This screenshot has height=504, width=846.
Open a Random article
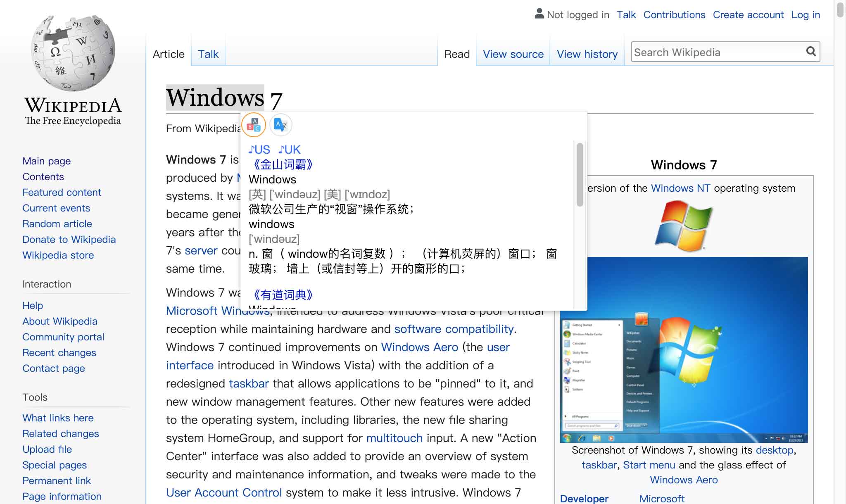pyautogui.click(x=57, y=224)
